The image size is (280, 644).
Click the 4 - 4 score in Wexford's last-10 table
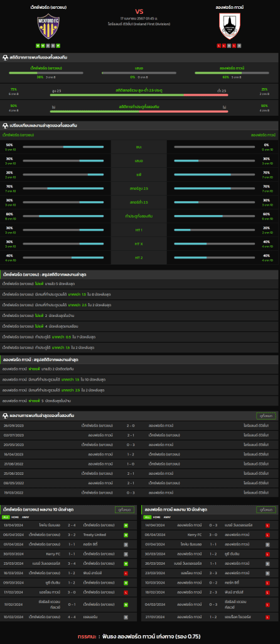coord(72,617)
